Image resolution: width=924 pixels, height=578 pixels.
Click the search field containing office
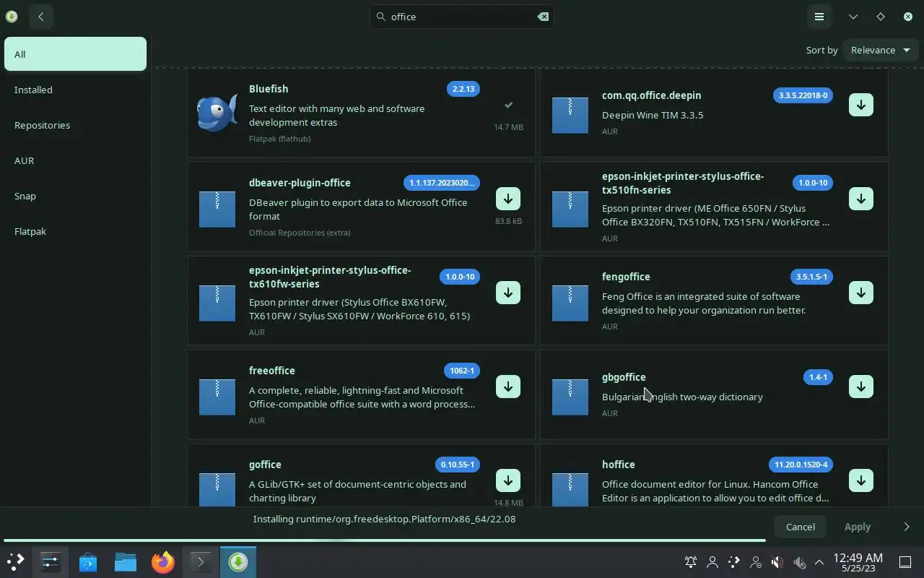pos(462,17)
